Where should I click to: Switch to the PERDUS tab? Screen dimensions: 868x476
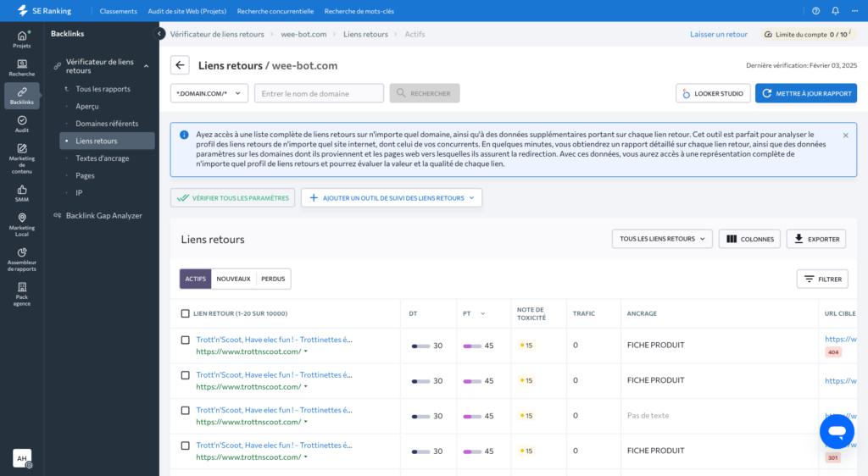coord(273,279)
